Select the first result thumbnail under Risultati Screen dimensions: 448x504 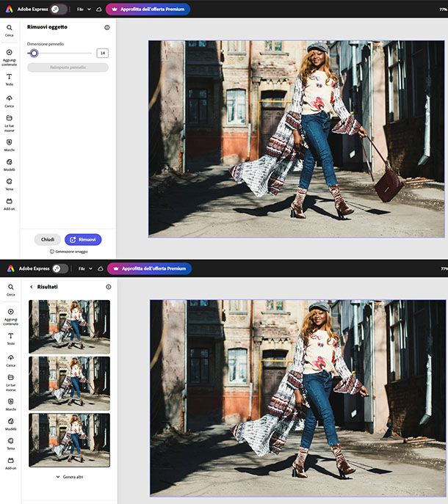[69, 327]
